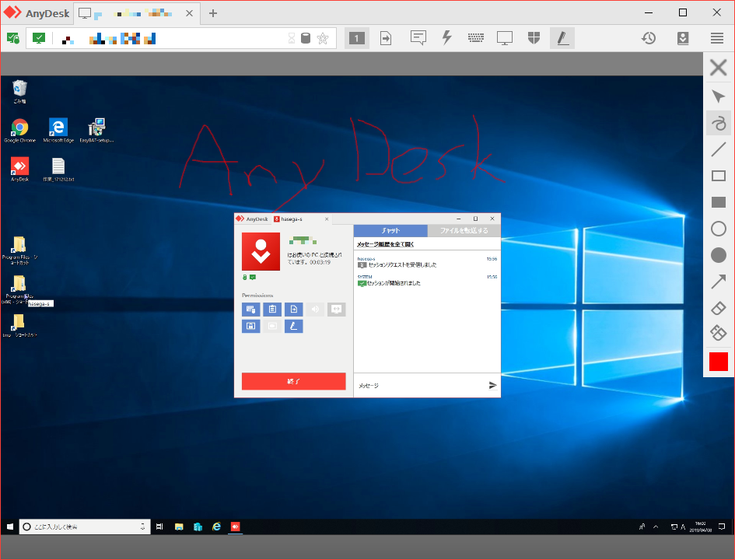Click the red 終了 end session button
This screenshot has width=735, height=560.
294,381
